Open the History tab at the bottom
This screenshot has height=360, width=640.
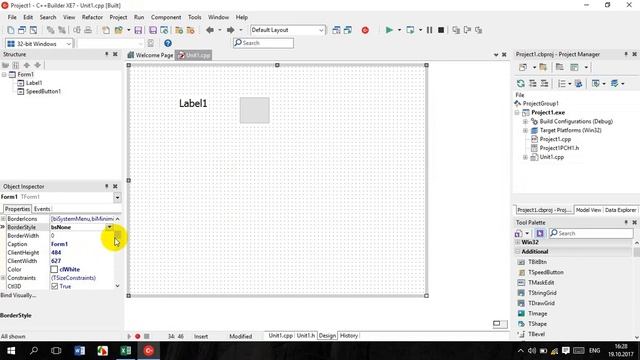tap(349, 336)
